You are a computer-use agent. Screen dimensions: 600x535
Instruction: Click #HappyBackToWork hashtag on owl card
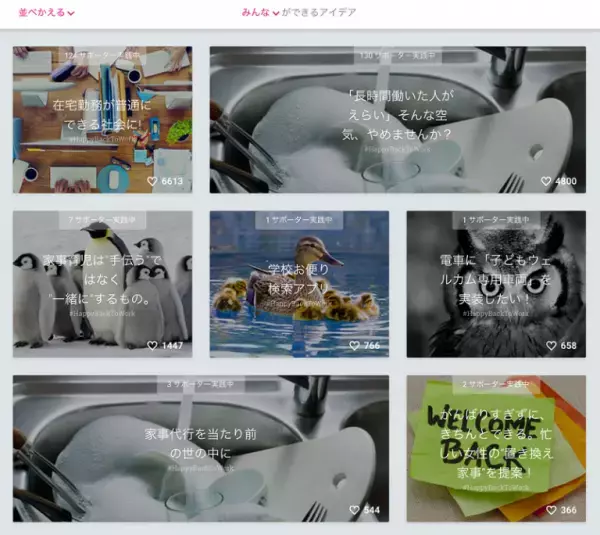tap(496, 314)
